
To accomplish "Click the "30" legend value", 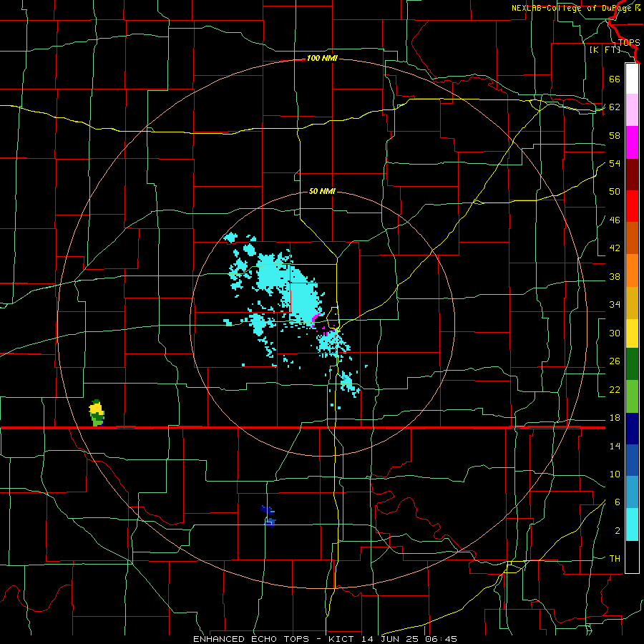I will coord(615,333).
